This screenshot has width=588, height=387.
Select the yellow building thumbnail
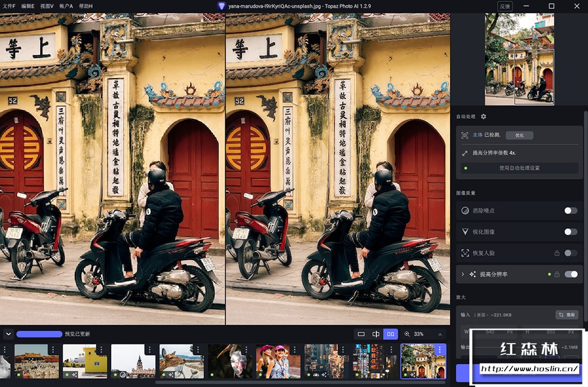pyautogui.click(x=85, y=361)
